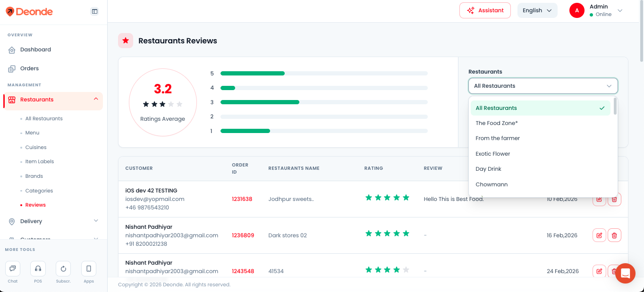This screenshot has width=644, height=292.
Task: Open Reviews submenu item
Action: point(35,205)
